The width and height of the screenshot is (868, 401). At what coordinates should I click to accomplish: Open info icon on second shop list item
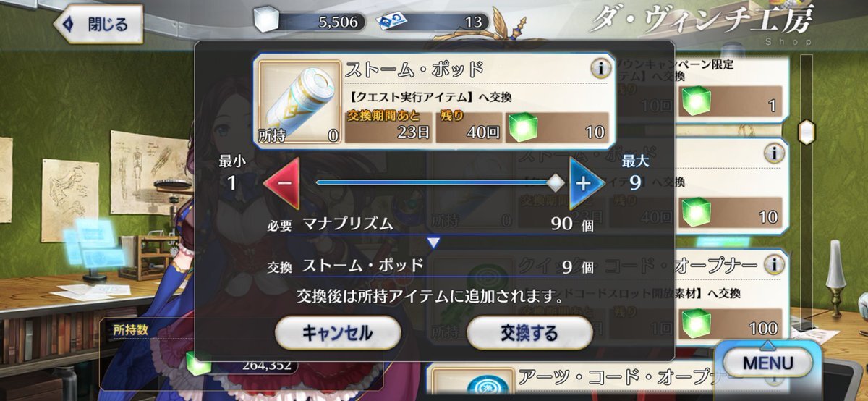(774, 153)
